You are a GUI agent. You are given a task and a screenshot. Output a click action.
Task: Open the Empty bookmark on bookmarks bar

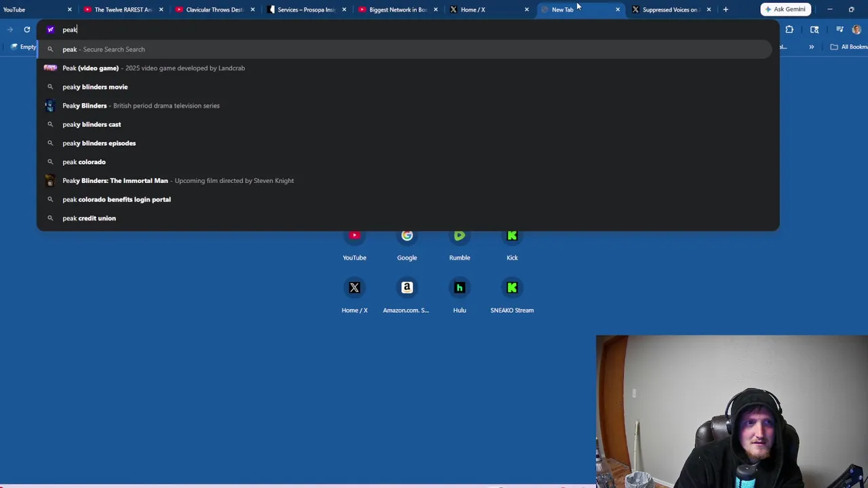(x=23, y=47)
